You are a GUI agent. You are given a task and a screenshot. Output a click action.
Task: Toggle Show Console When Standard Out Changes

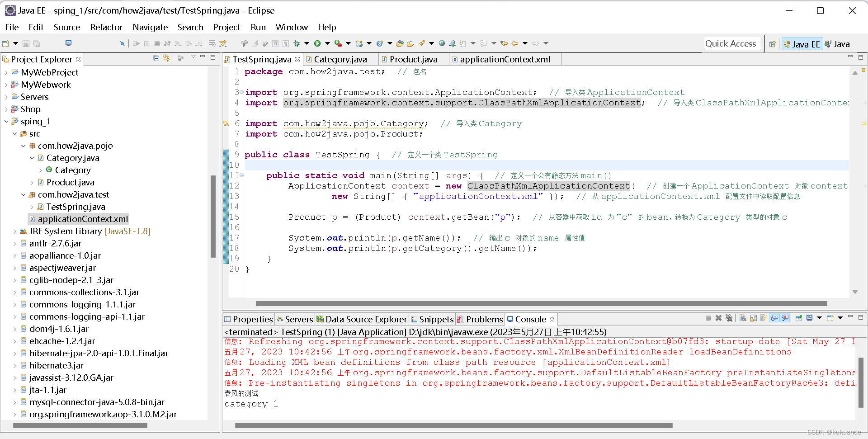774,318
